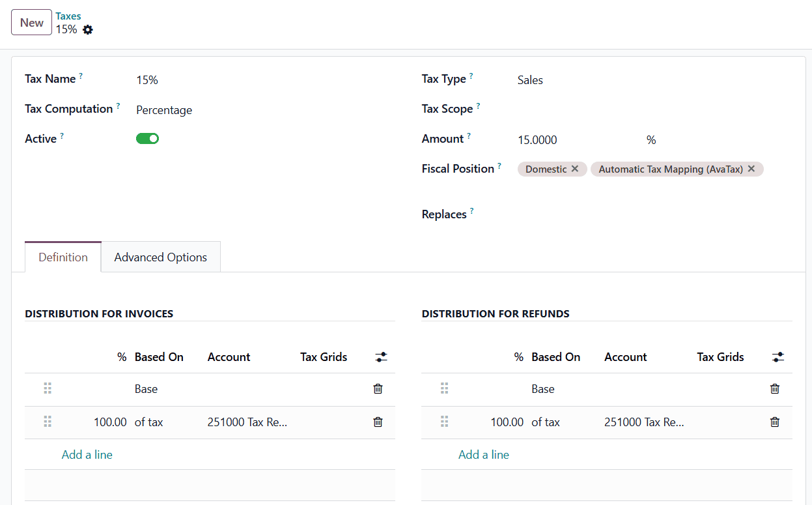The image size is (812, 505).
Task: Remove the Automatic Tax Mapping (AvaTax) tag
Action: [x=751, y=169]
